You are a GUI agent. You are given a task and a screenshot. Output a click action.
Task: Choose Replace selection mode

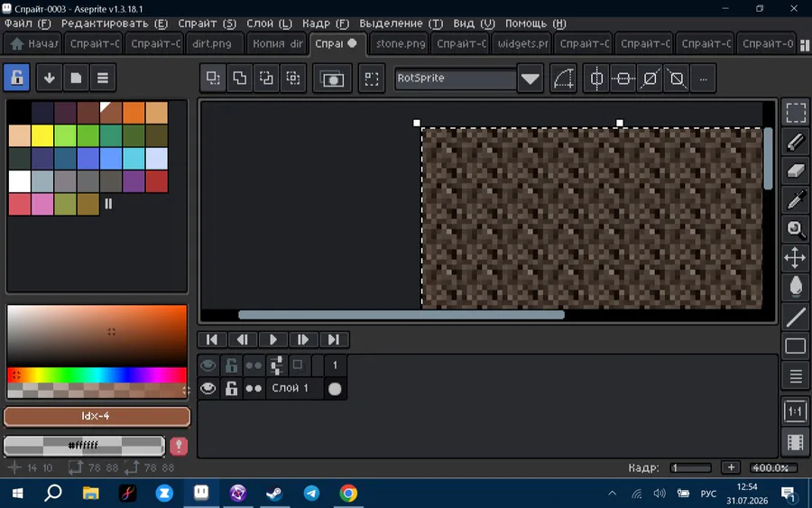pyautogui.click(x=213, y=79)
